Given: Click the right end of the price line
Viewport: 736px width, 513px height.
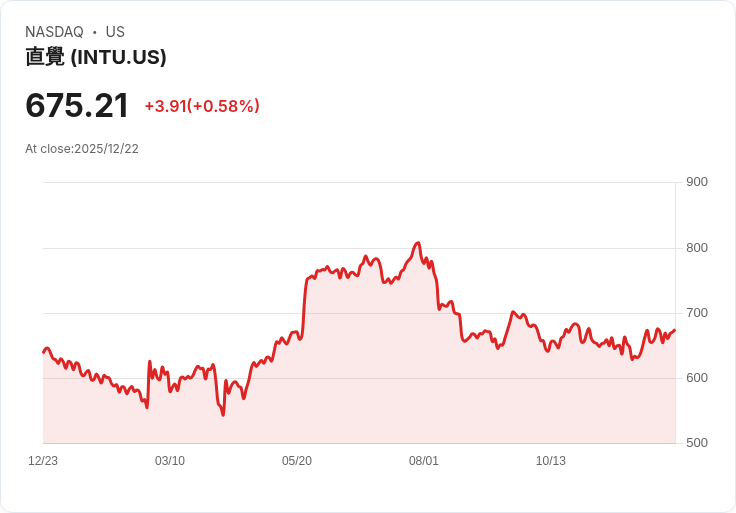Looking at the screenshot, I should point(675,330).
